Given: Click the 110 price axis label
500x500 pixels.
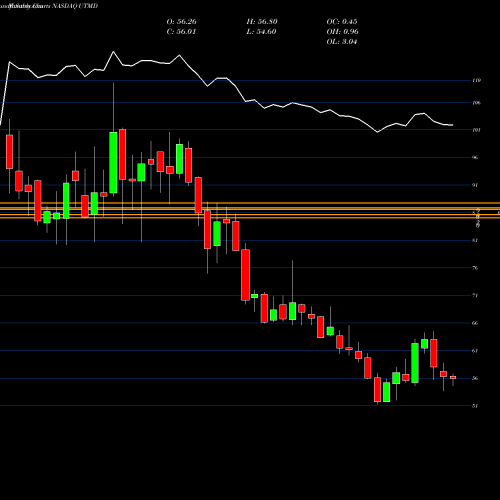Looking at the screenshot, I should (477, 80).
